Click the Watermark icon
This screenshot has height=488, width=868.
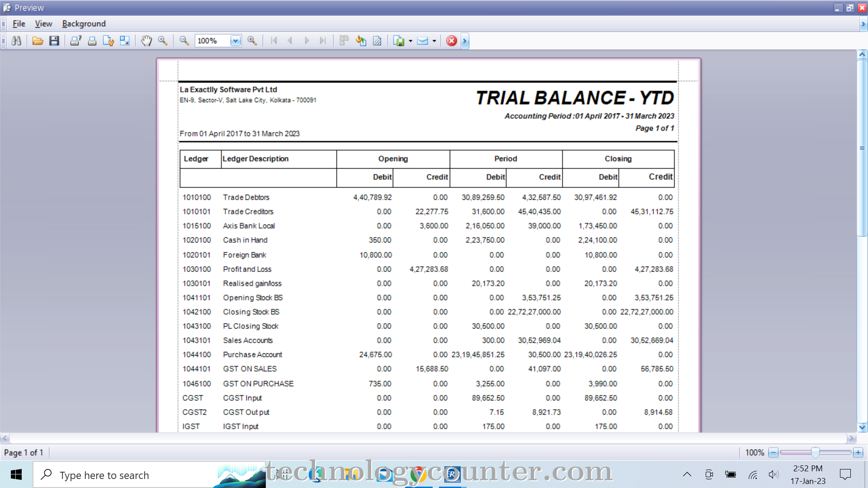tap(377, 41)
